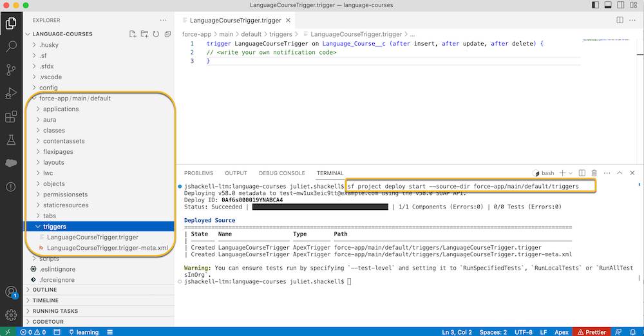Screen dimensions: 644x336
Task: Select the TERMINAL tab
Action: (330, 173)
